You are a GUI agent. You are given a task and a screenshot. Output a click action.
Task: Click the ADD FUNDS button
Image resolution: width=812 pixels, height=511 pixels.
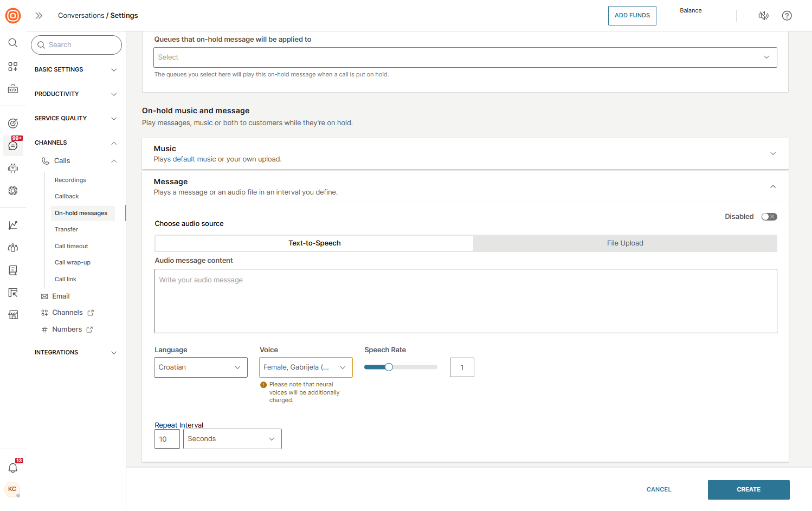point(632,16)
